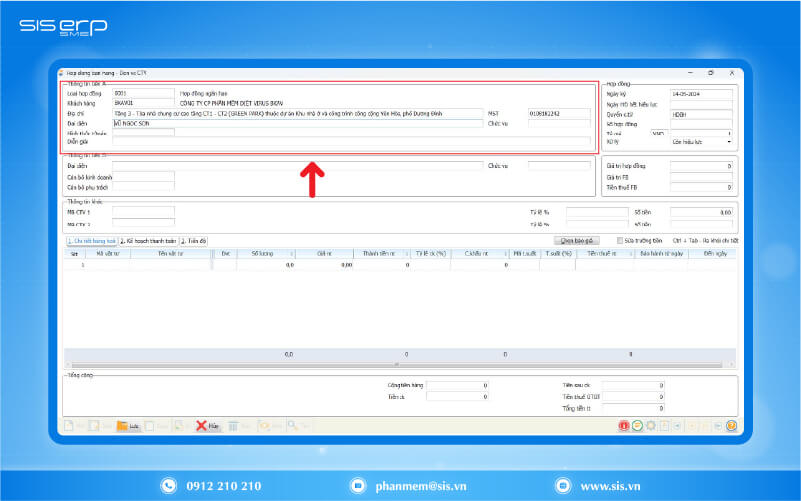The width and height of the screenshot is (801, 501).
Task: Toggle the Sửa trường tiền checkbox
Action: (x=619, y=240)
